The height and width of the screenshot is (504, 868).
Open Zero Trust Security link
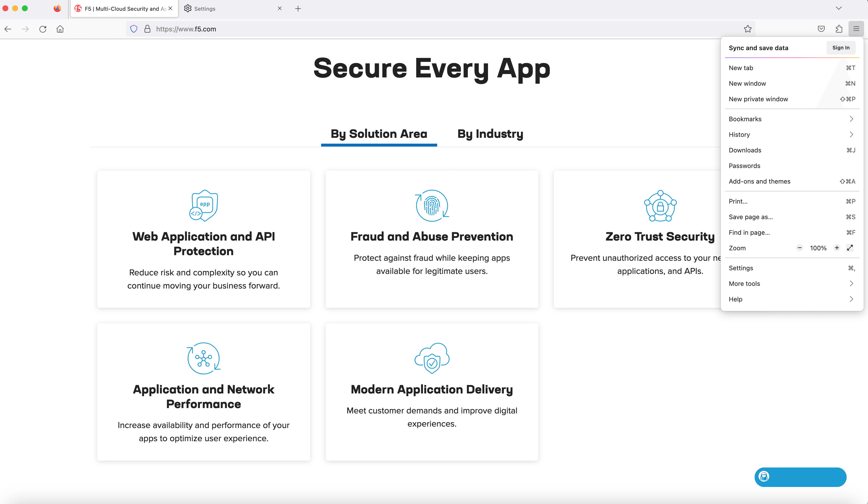pos(660,236)
